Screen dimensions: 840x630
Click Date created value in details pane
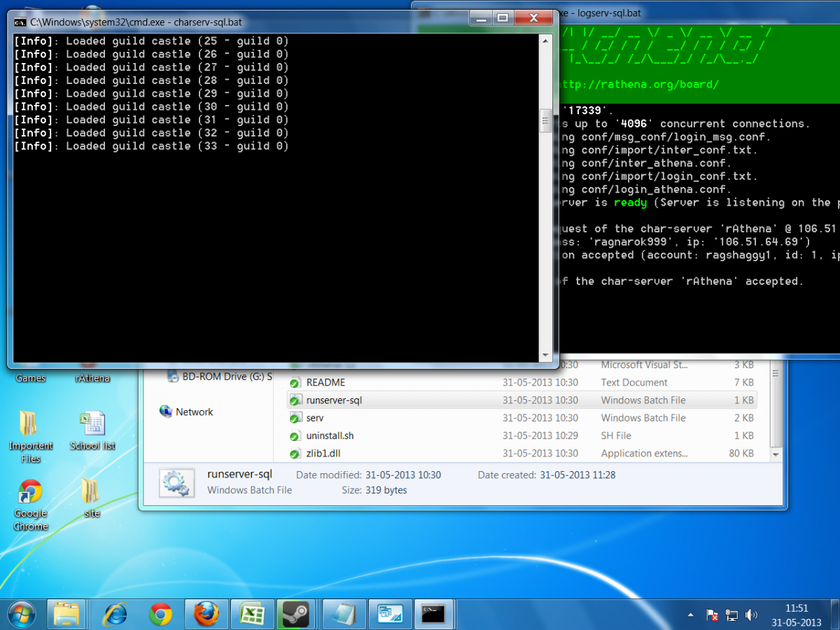[x=577, y=475]
